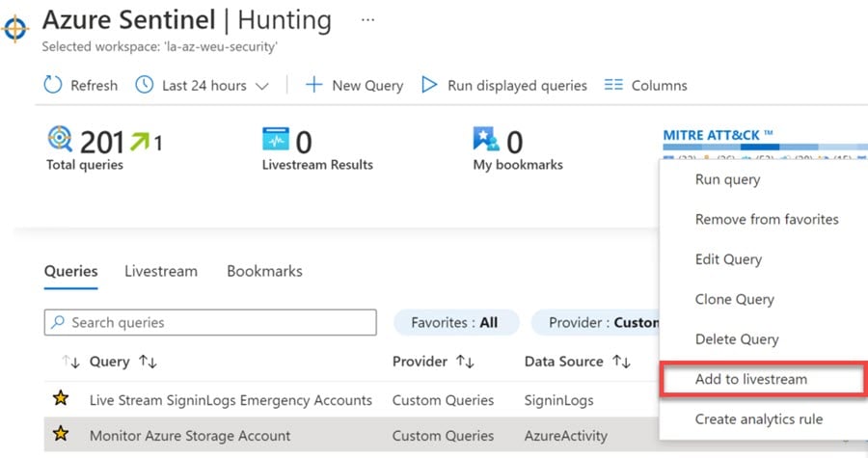Click the AzureActivity data source cell
This screenshot has width=868, height=458.
(566, 436)
